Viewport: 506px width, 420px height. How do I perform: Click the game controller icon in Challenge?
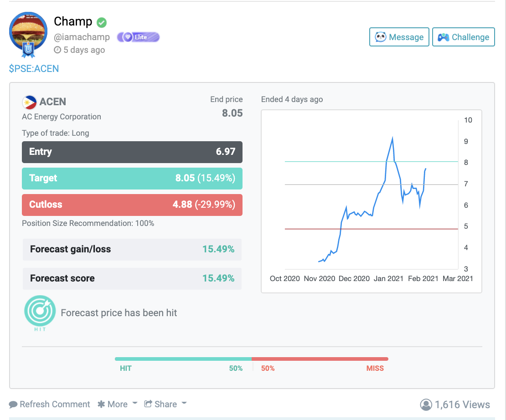[444, 37]
